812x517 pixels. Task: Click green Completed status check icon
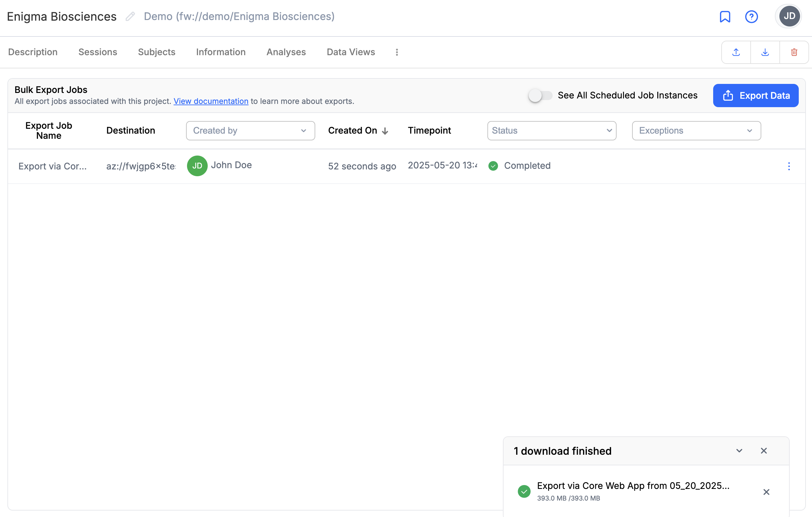(x=493, y=166)
